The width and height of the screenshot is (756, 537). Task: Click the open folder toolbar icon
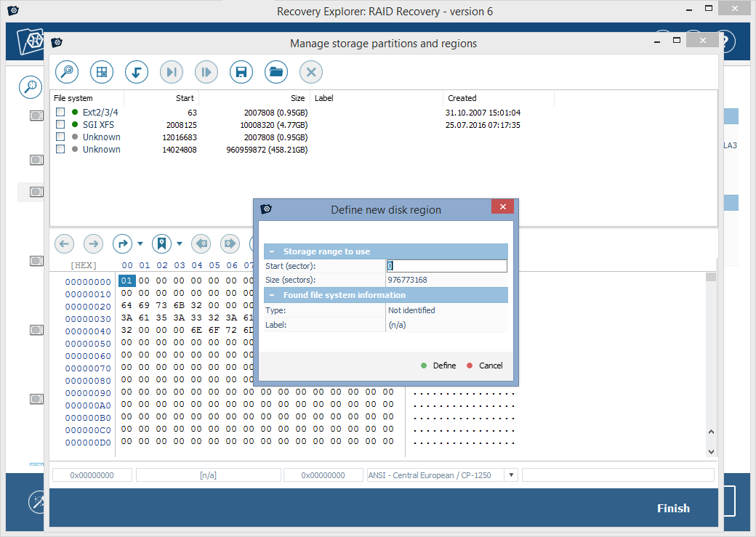(x=276, y=73)
